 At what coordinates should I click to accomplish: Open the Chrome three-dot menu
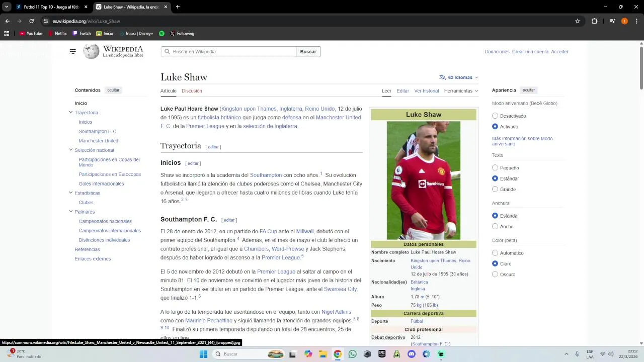636,21
